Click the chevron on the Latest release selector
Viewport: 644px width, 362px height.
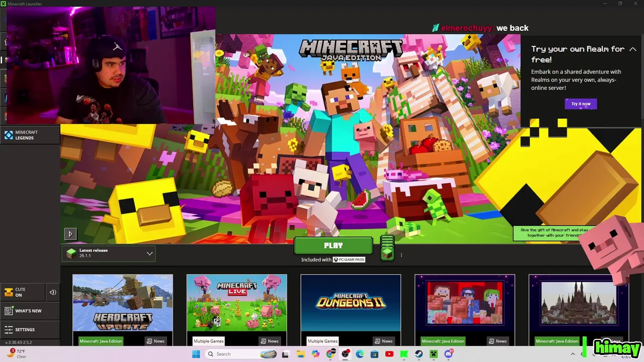pos(149,253)
